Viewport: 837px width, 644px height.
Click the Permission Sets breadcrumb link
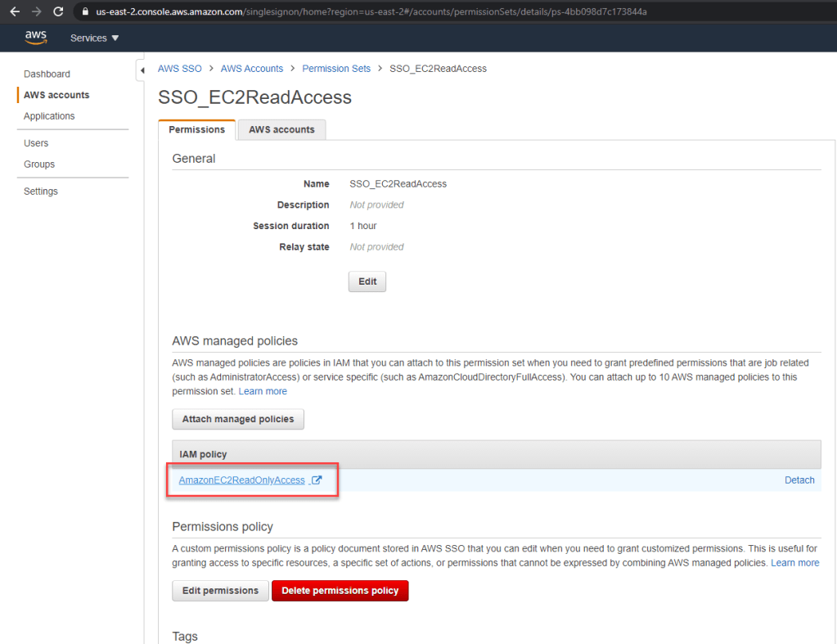pos(336,69)
